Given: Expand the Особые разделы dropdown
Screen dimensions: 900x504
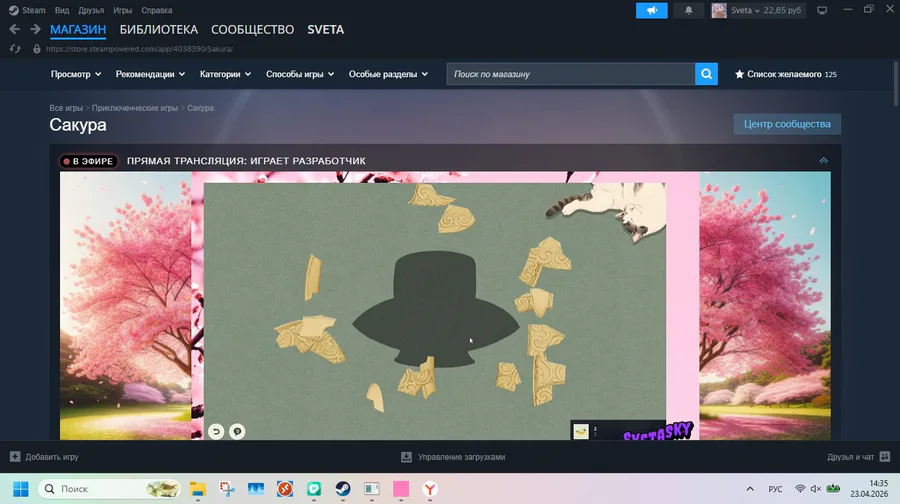Looking at the screenshot, I should [388, 74].
